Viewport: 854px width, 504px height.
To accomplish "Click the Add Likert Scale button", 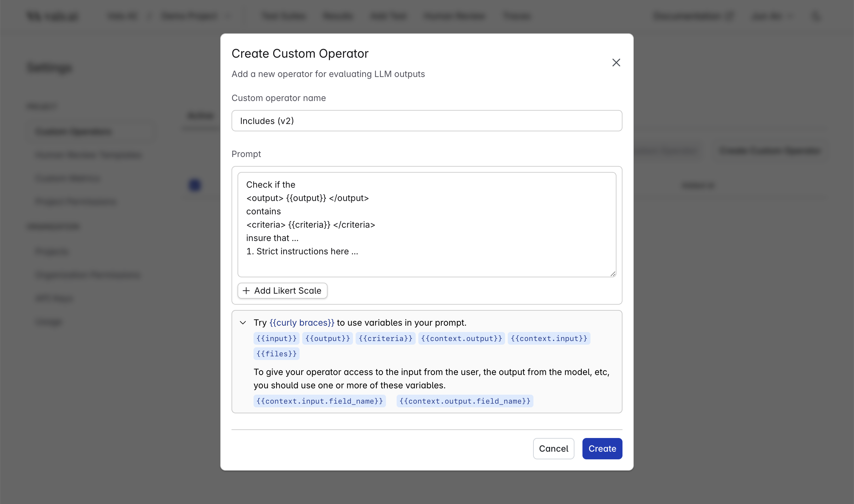I will [283, 291].
